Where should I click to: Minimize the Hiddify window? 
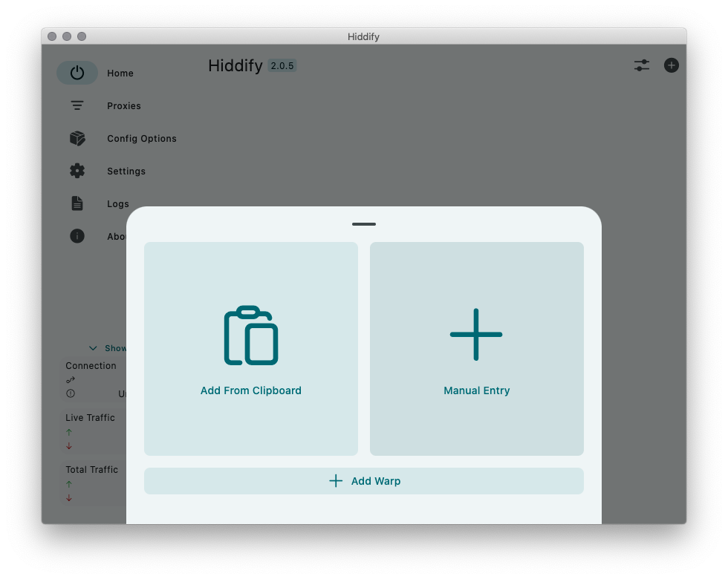(x=67, y=36)
